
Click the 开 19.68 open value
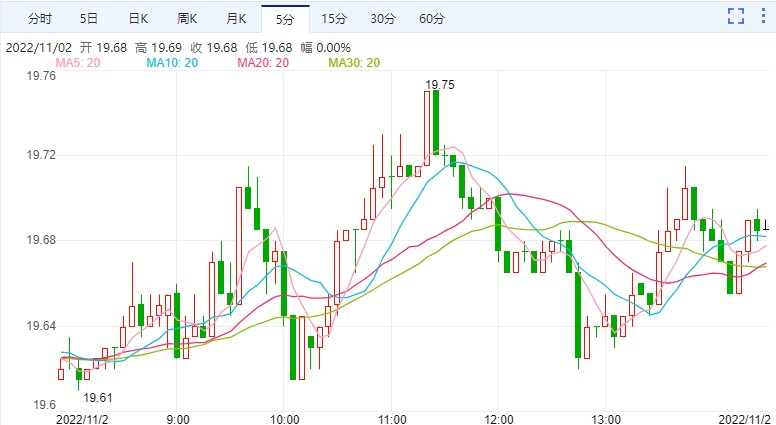point(103,48)
